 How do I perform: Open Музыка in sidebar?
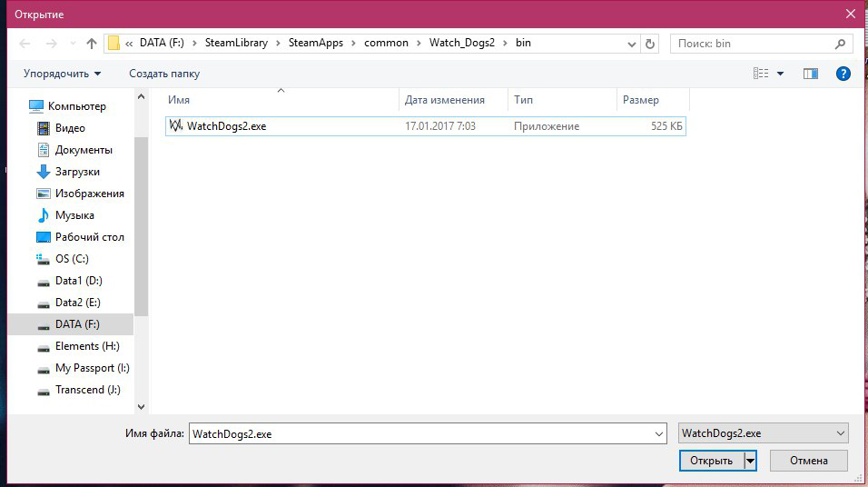pos(74,215)
